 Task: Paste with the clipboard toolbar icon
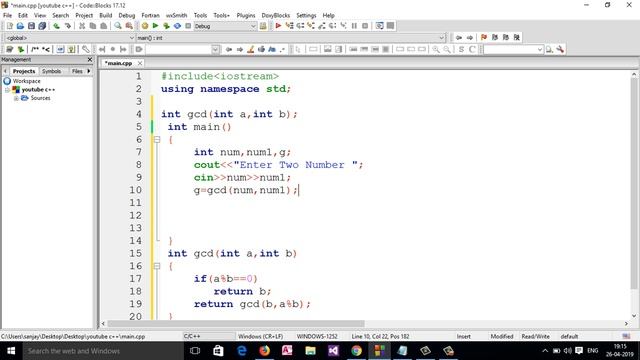(104, 26)
